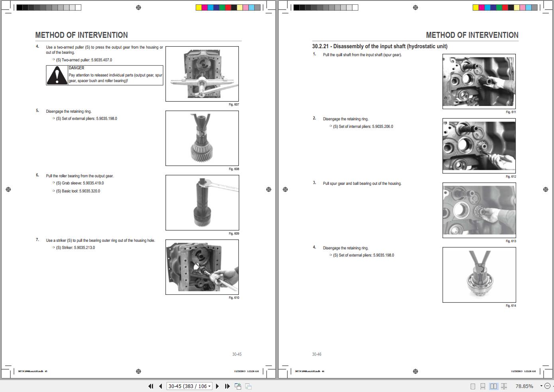This screenshot has width=554, height=392.
Task: Go to the next page
Action: click(x=217, y=386)
